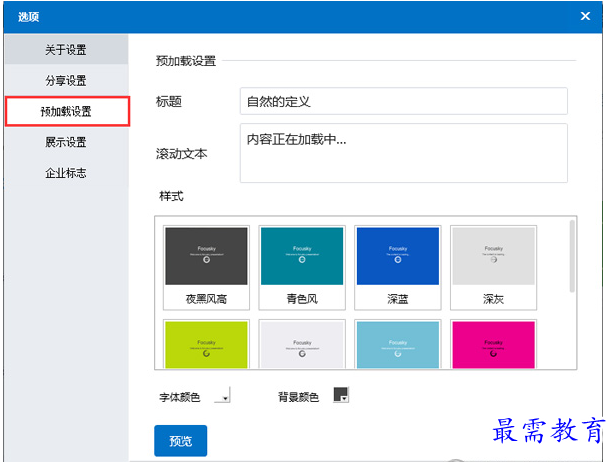
Task: Open the 企业标志 tab
Action: click(x=66, y=173)
